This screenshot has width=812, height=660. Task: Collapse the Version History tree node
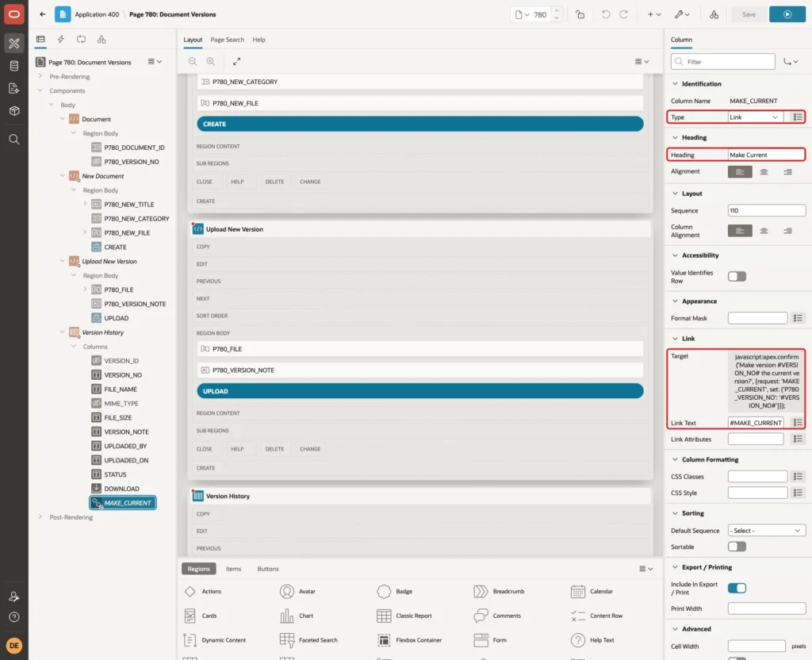click(62, 332)
